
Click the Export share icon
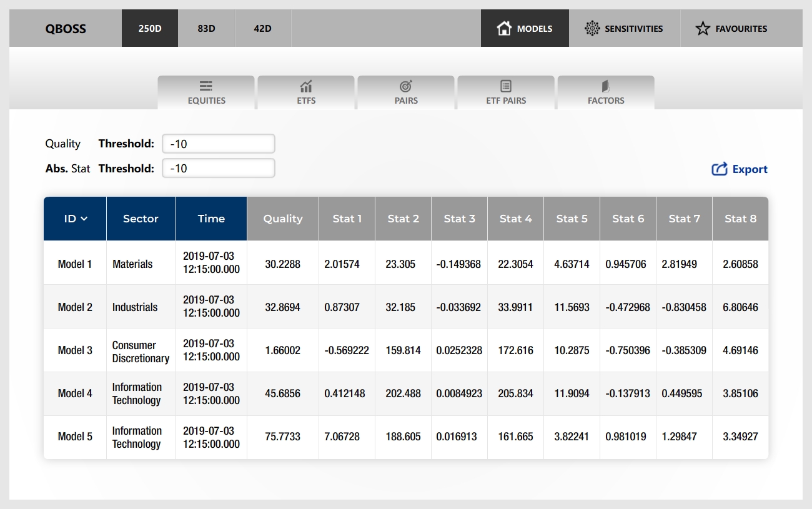(720, 169)
